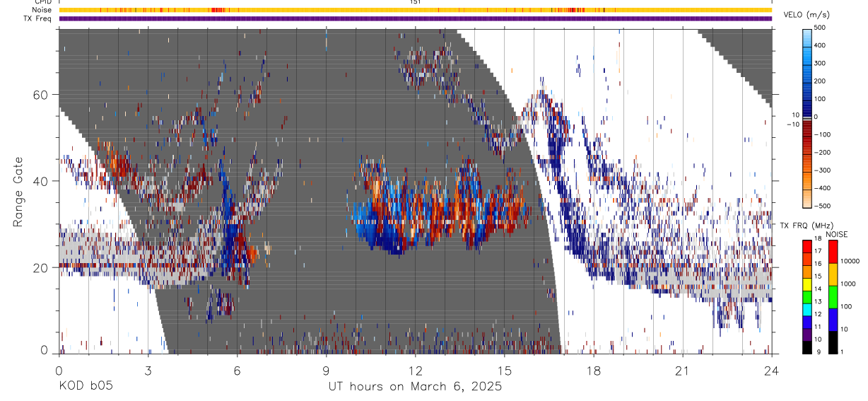868x401 pixels.
Task: Click NOISE scale label '100'
Action: click(845, 306)
